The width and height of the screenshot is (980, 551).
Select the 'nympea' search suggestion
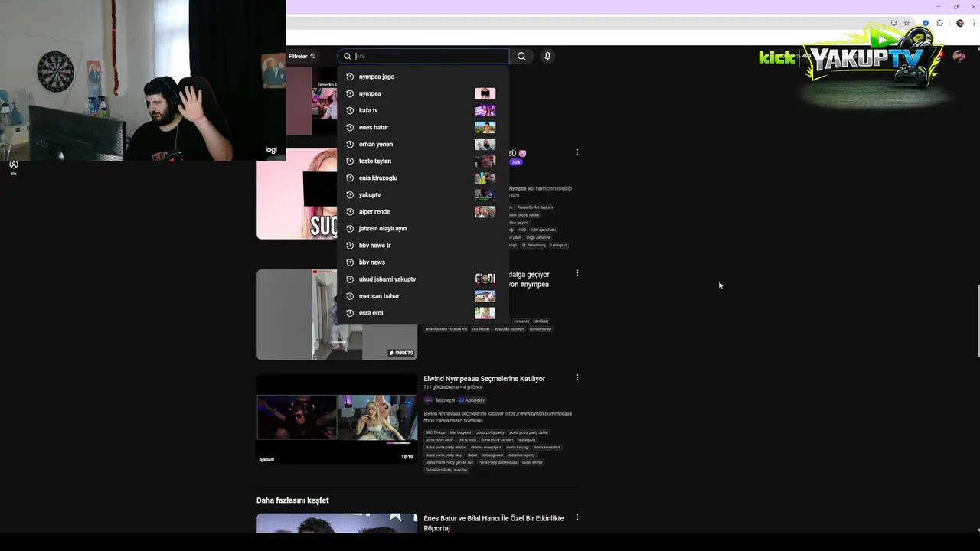pos(423,93)
